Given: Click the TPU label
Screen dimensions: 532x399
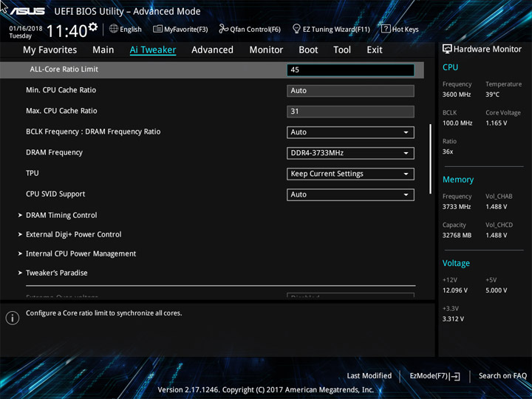Looking at the screenshot, I should click(33, 173).
